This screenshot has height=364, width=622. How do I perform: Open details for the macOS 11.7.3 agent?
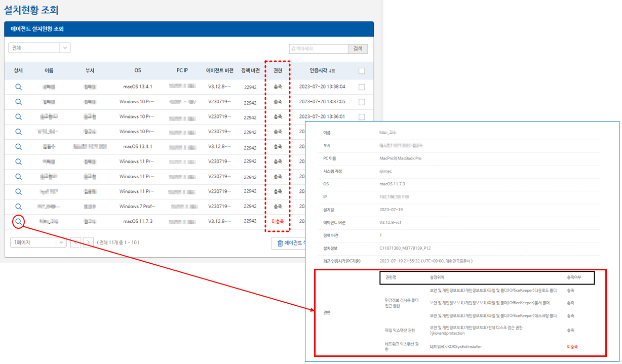pyautogui.click(x=18, y=221)
